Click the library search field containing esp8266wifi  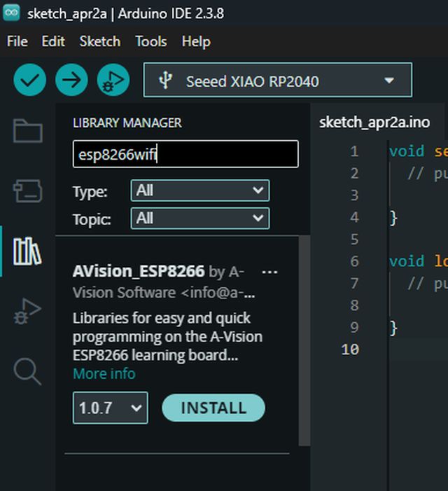185,154
